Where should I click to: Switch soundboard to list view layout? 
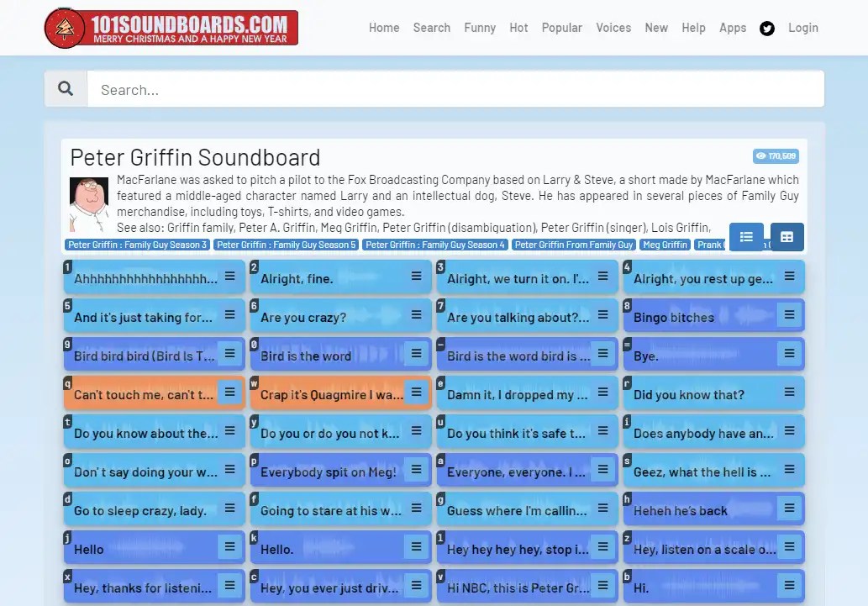point(746,237)
